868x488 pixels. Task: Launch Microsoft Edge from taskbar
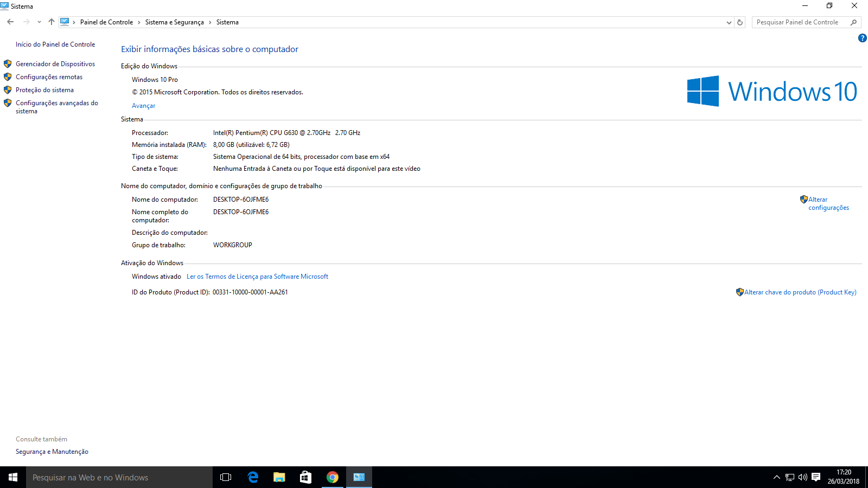tap(252, 477)
